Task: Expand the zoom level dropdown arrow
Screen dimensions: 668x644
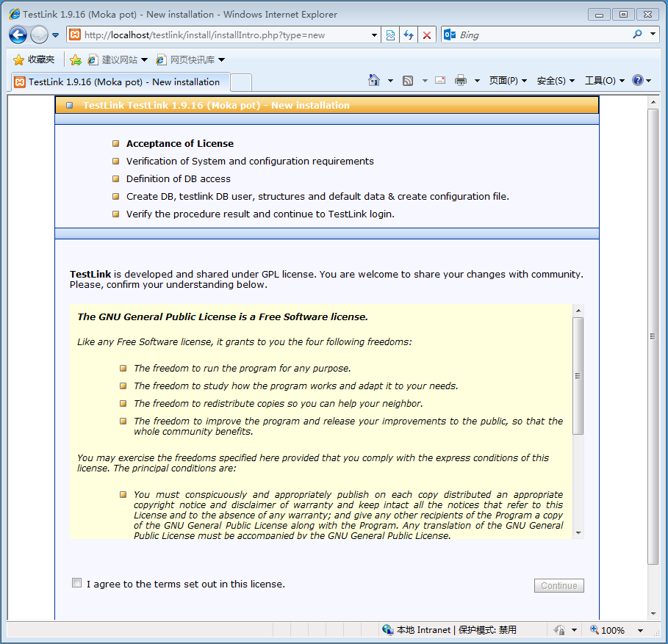Action: click(640, 630)
